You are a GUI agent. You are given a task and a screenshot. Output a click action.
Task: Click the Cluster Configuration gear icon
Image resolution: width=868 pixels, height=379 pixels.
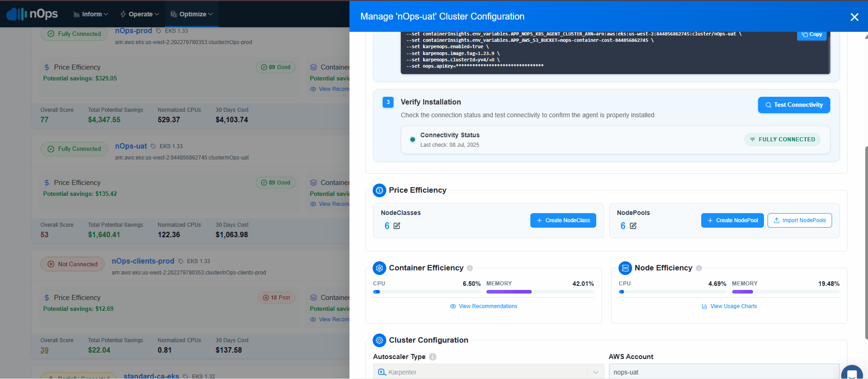pos(379,340)
